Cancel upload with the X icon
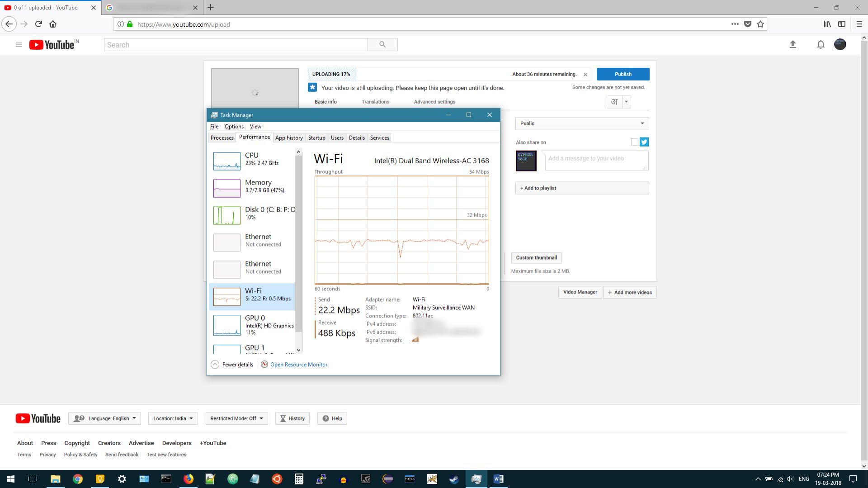The height and width of the screenshot is (488, 868). pyautogui.click(x=585, y=75)
